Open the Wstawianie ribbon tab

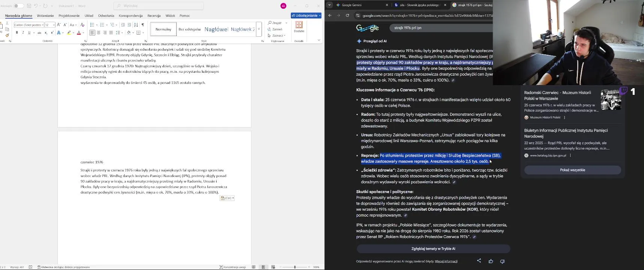tap(45, 16)
